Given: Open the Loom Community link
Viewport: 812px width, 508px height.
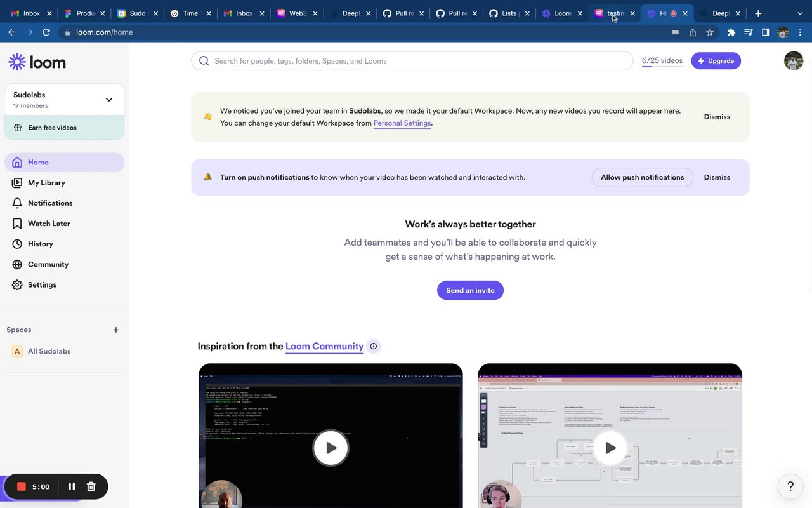Looking at the screenshot, I should [x=324, y=346].
